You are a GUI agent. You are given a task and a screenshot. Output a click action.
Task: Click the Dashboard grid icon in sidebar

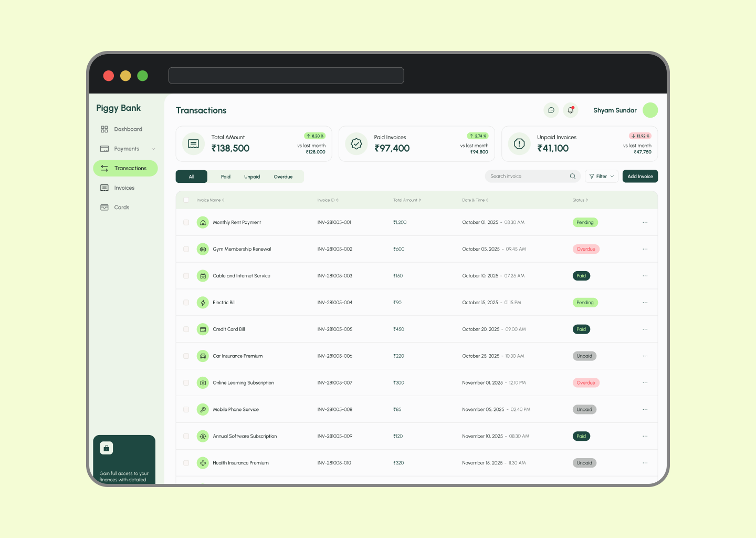click(x=104, y=129)
